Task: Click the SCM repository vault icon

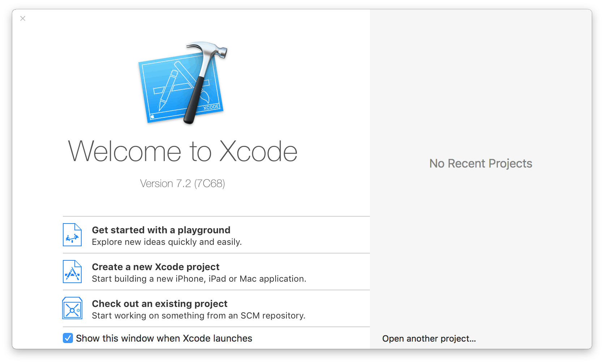Action: [x=72, y=308]
